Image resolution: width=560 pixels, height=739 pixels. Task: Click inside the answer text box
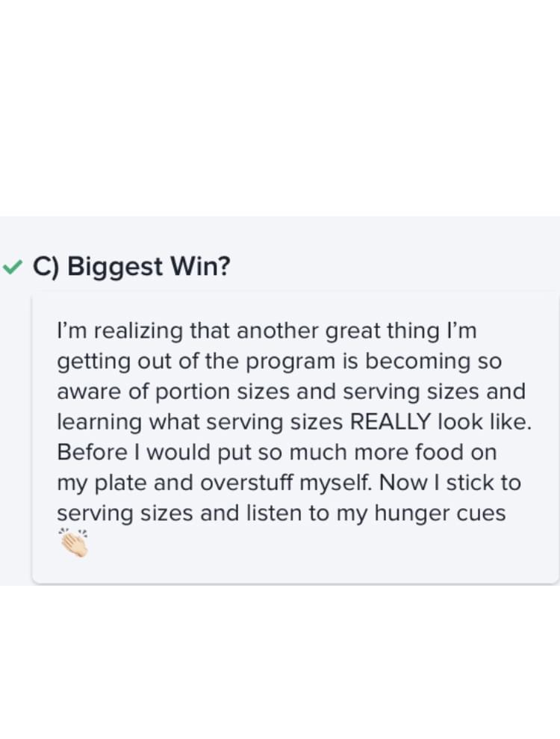[x=296, y=439]
